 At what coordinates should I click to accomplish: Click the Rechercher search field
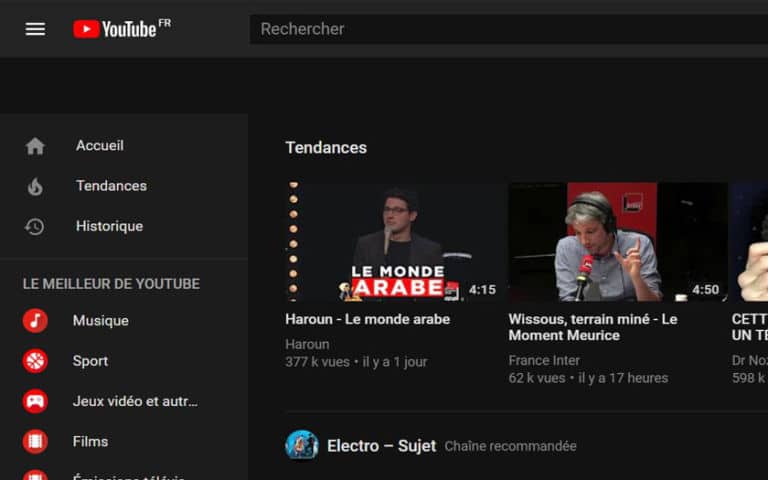(508, 29)
